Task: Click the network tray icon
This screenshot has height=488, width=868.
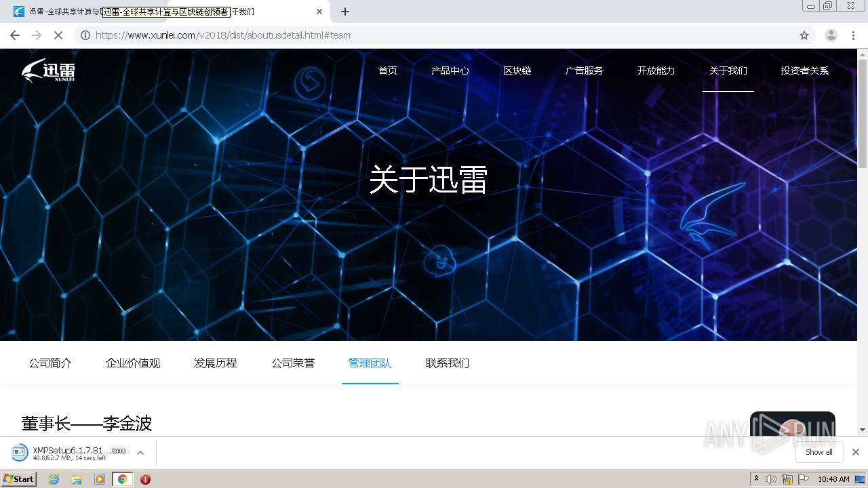Action: 787,479
